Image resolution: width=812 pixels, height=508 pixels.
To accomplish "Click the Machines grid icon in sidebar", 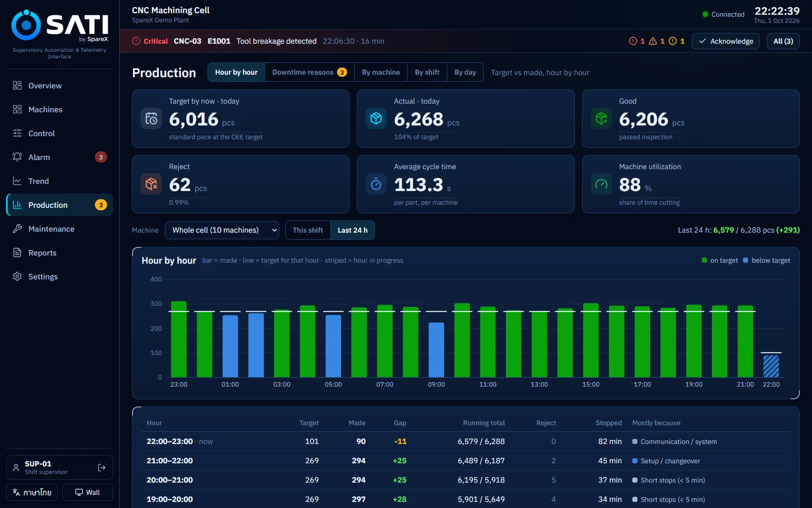I will click(x=17, y=109).
